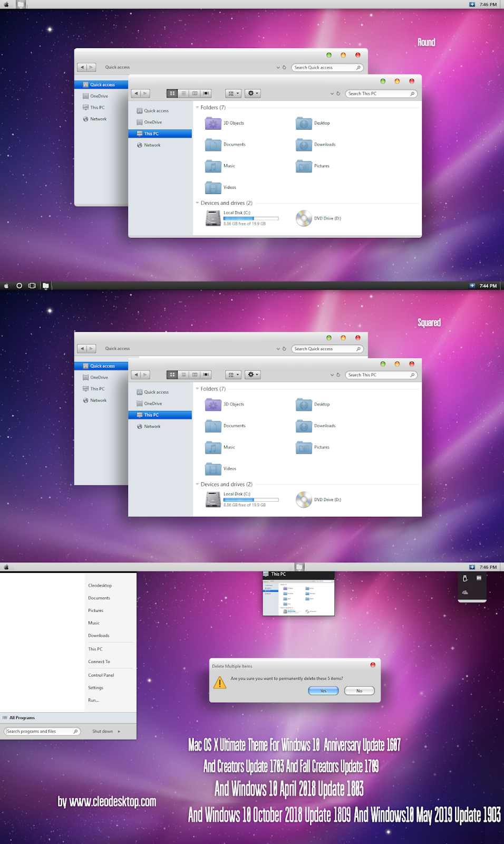Image resolution: width=504 pixels, height=844 pixels.
Task: Click forward arrow in Squared This PC window
Action: pos(146,375)
